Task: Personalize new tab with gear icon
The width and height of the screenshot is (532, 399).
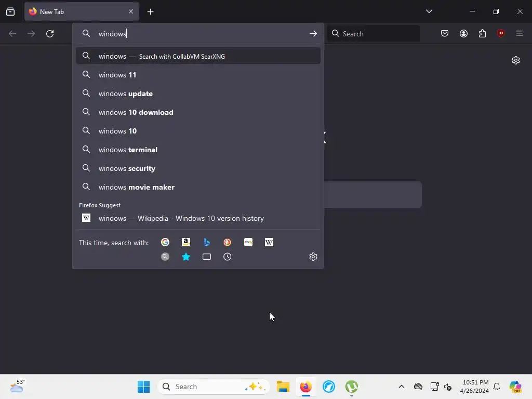Action: point(516,60)
